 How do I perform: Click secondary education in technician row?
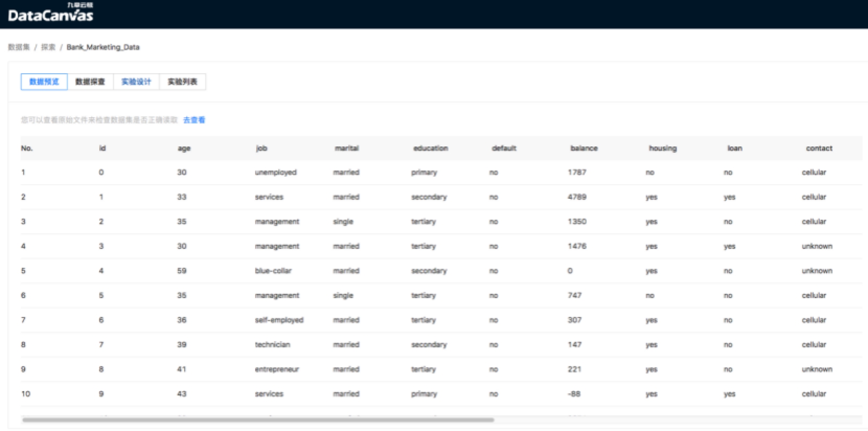click(x=429, y=345)
